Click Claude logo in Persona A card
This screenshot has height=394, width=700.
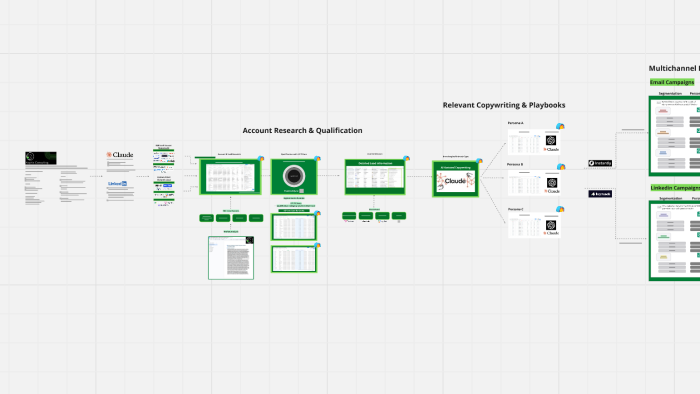click(x=551, y=149)
